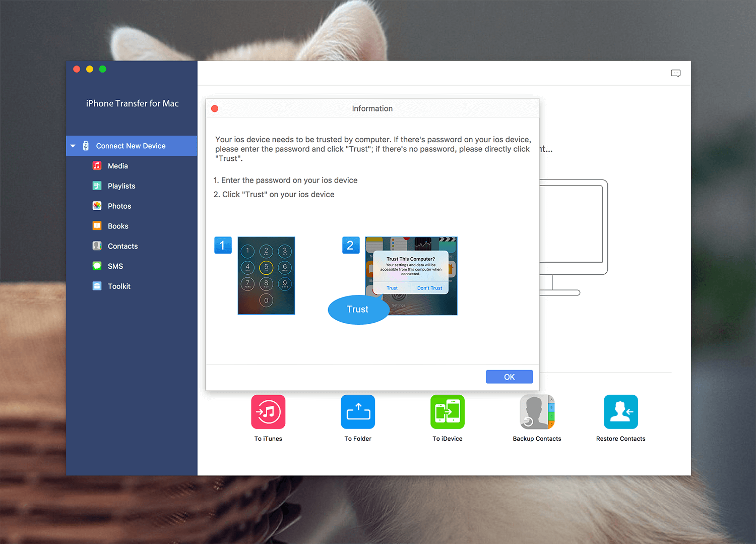
Task: Click the To iTunes label
Action: (x=268, y=439)
